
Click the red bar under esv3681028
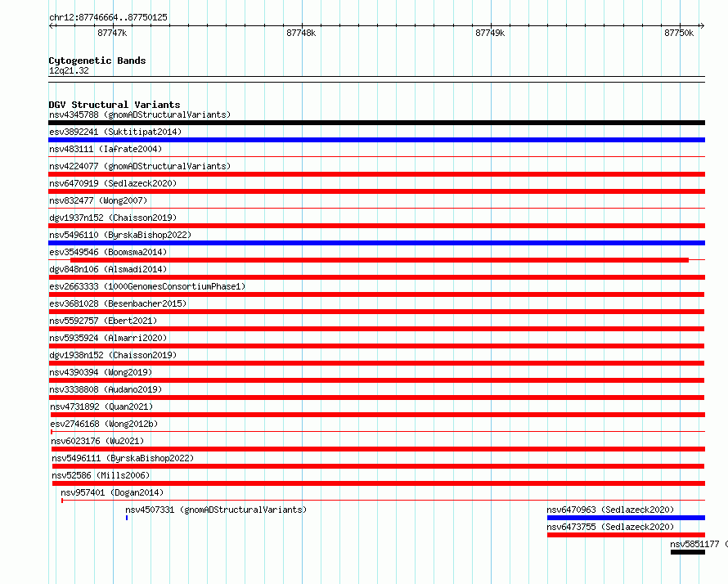point(376,312)
